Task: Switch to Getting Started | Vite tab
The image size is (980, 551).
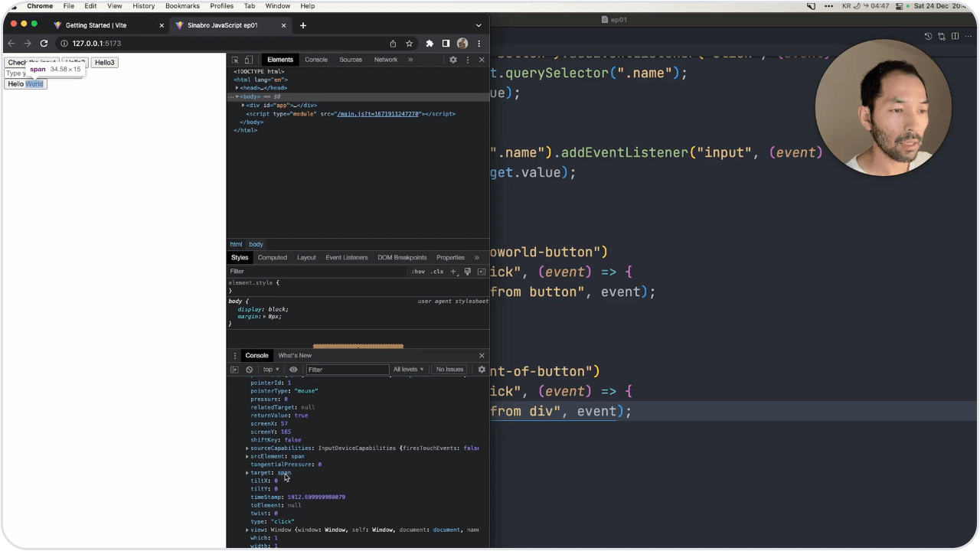Action: click(107, 25)
